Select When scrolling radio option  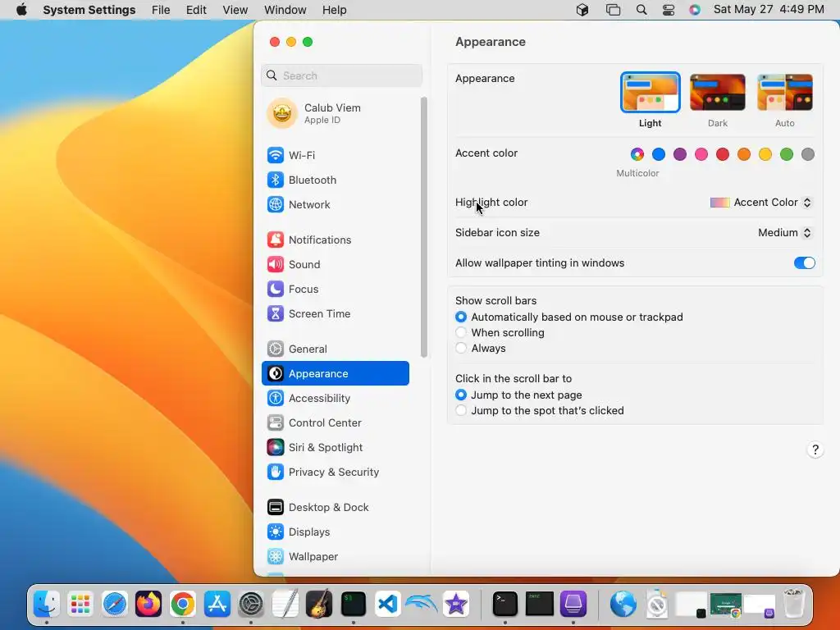click(461, 333)
